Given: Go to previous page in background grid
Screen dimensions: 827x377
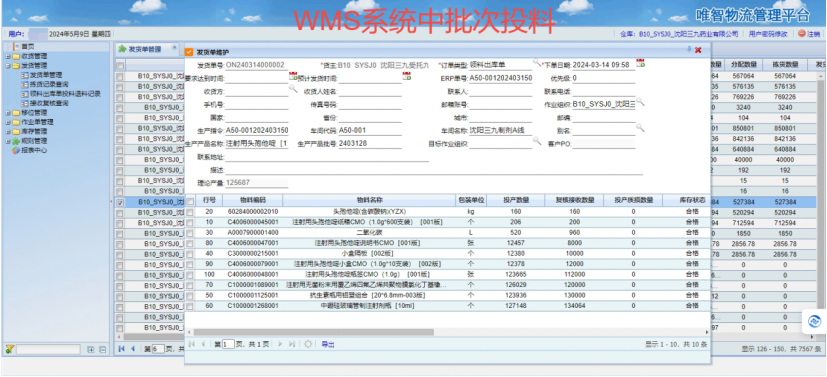Looking at the screenshot, I should click(132, 349).
